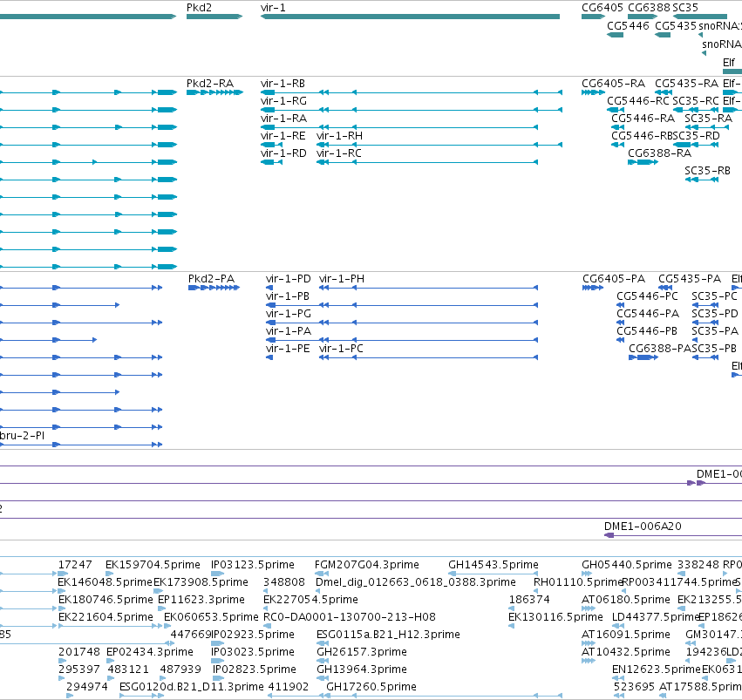Select protein vir-1-PE
742x700 pixels.
pyautogui.click(x=288, y=349)
